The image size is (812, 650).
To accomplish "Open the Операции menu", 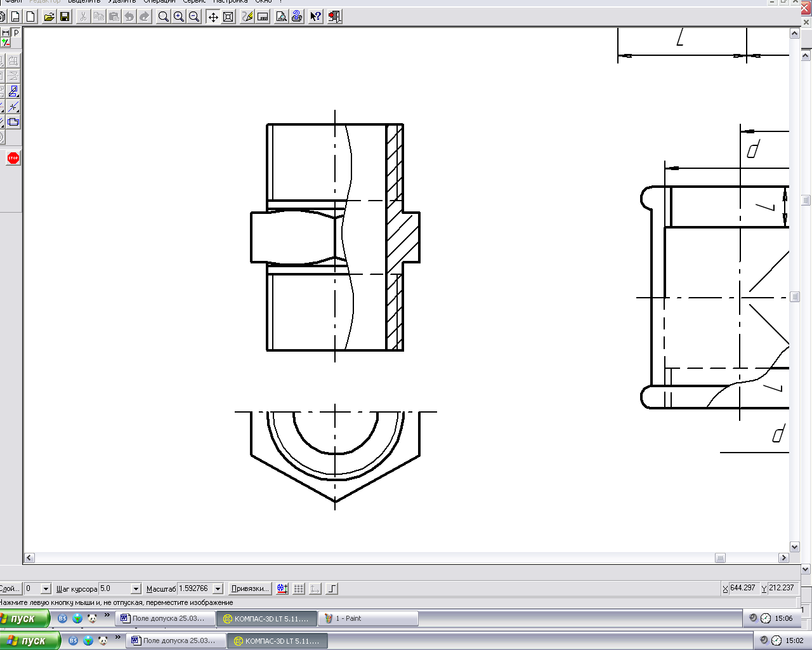I will click(x=159, y=2).
